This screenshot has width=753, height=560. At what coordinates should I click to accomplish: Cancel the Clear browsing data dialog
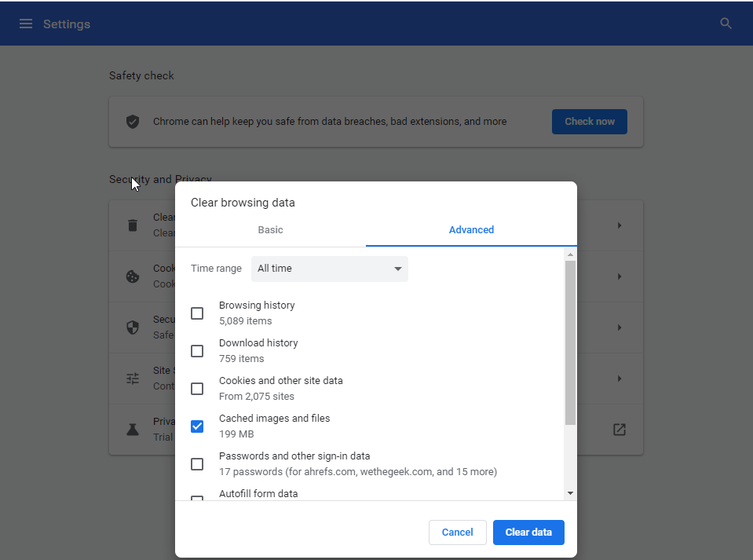457,532
